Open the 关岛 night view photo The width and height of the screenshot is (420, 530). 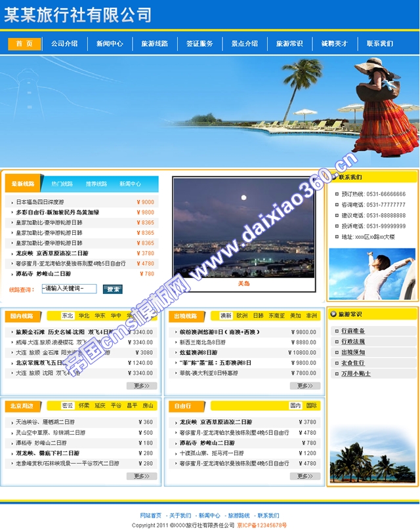tap(244, 228)
